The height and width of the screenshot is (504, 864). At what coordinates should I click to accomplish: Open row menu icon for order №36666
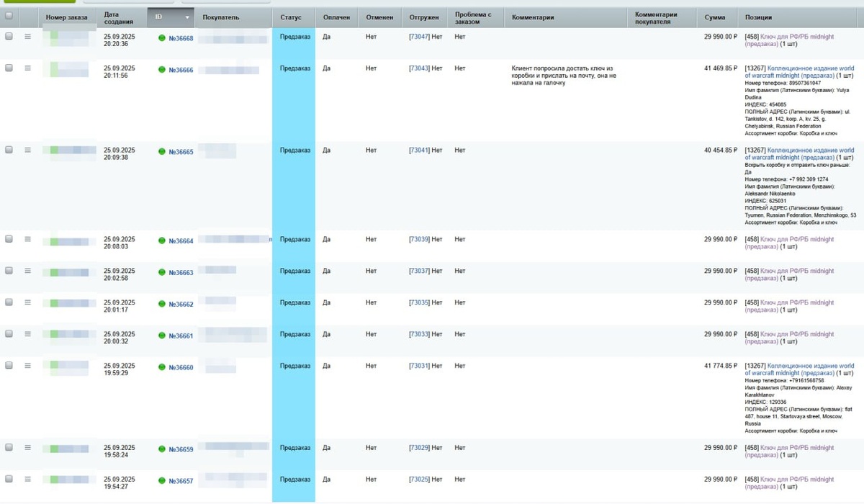click(x=27, y=68)
